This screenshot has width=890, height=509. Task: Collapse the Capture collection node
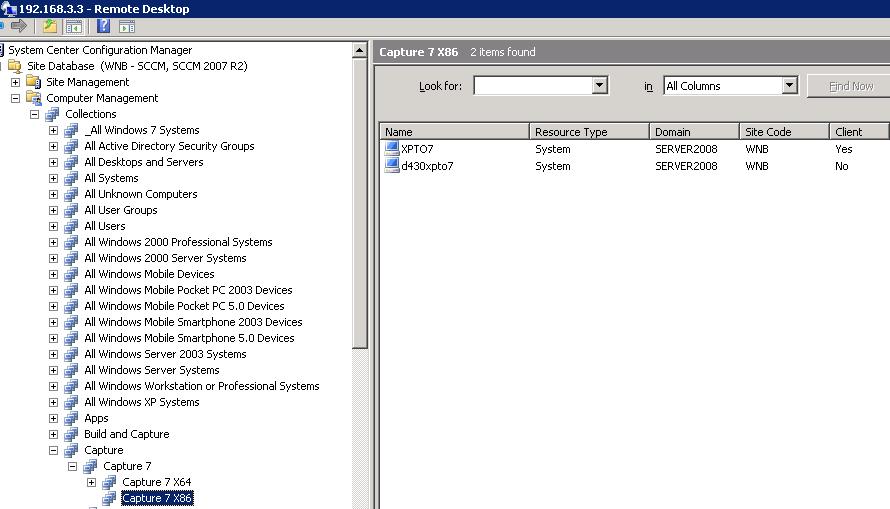click(53, 450)
